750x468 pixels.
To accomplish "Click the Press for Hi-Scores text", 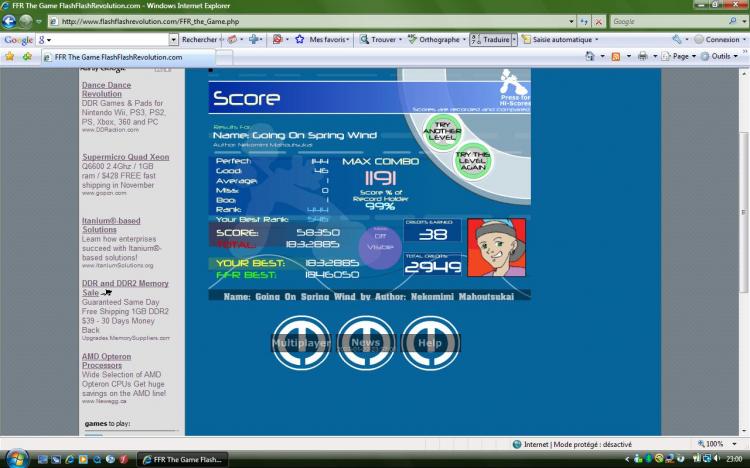I will coord(515,100).
